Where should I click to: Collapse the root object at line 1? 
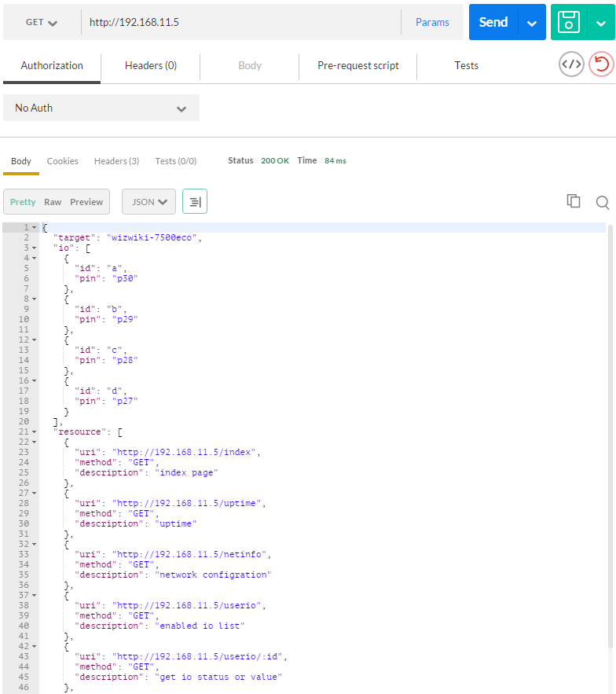tap(34, 227)
